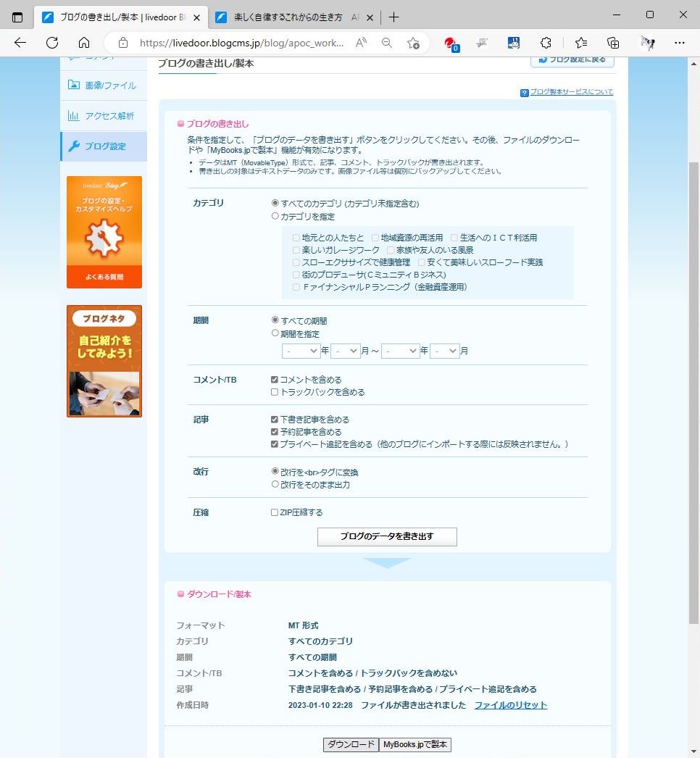Click the ダウンロード button
Screen dimensions: 700x758
pos(351,744)
